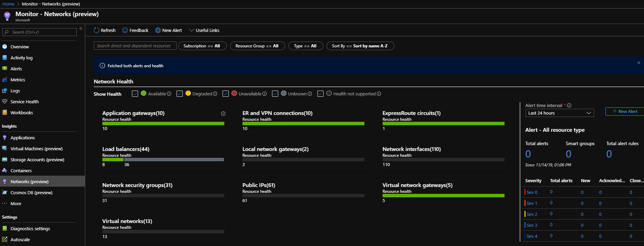The height and width of the screenshot is (246, 644).
Task: Open the ER and VPN connections(10) card title
Action: coord(278,113)
